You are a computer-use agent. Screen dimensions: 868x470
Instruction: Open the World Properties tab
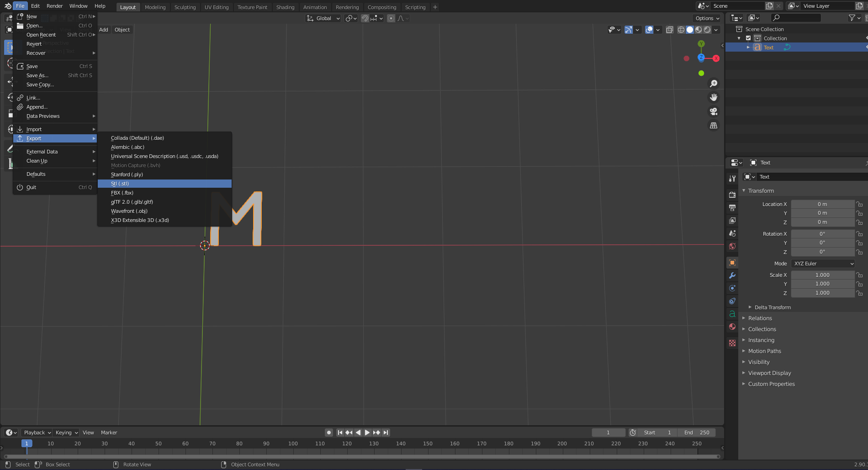tap(732, 246)
